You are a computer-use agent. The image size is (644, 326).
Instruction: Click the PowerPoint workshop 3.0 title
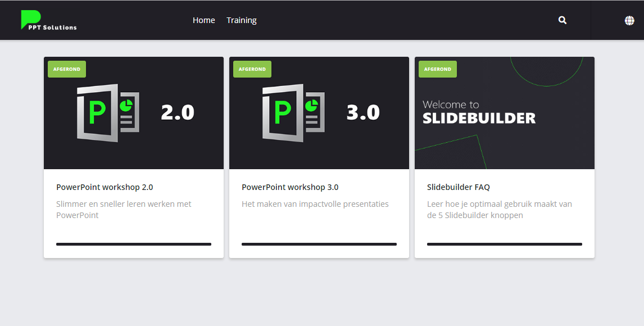(x=290, y=187)
